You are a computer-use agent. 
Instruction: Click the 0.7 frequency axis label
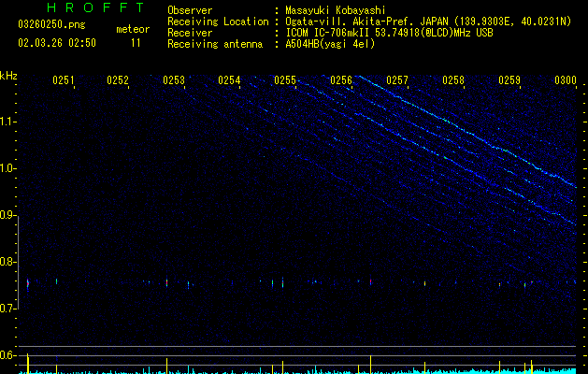click(7, 309)
